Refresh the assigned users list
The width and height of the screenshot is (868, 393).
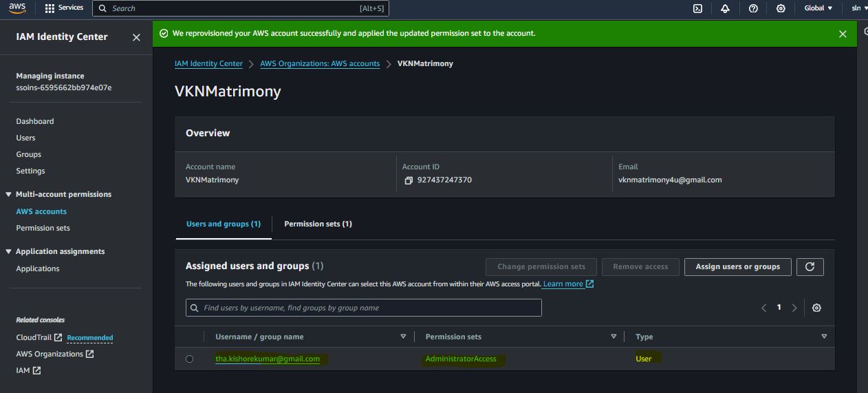[810, 267]
